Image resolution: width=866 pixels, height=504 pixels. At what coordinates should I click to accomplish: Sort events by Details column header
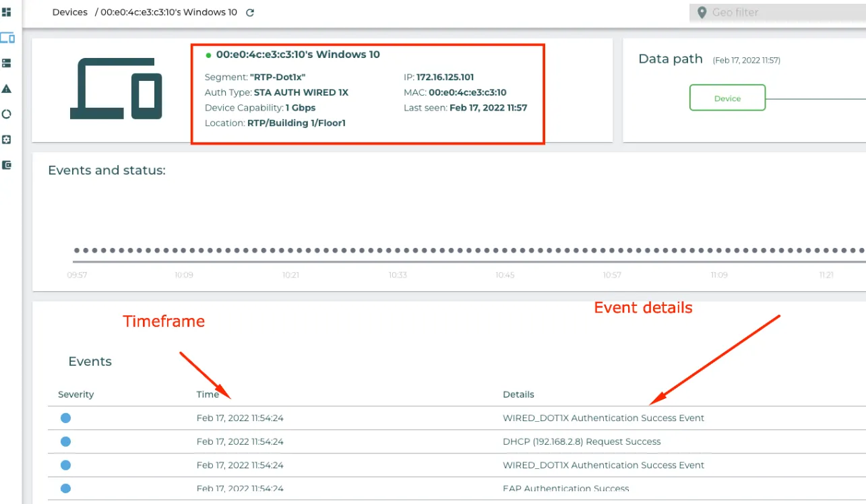[518, 394]
